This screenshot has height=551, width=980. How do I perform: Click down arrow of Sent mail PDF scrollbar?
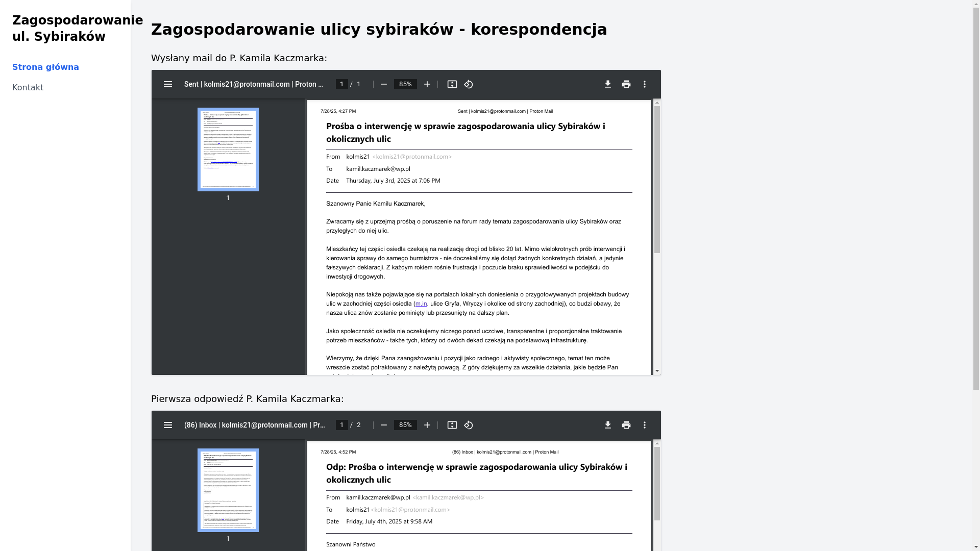point(657,371)
